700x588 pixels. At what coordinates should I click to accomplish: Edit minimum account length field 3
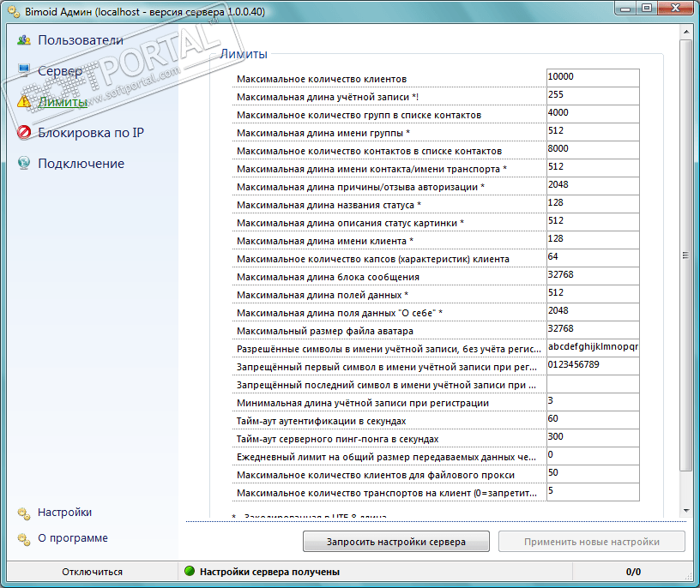[x=593, y=402]
